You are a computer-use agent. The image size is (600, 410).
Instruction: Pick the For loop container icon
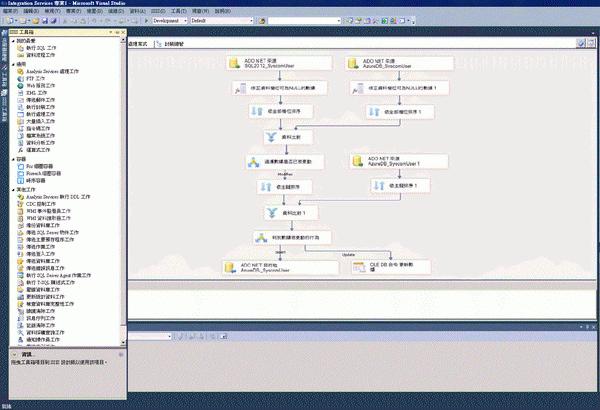21,166
